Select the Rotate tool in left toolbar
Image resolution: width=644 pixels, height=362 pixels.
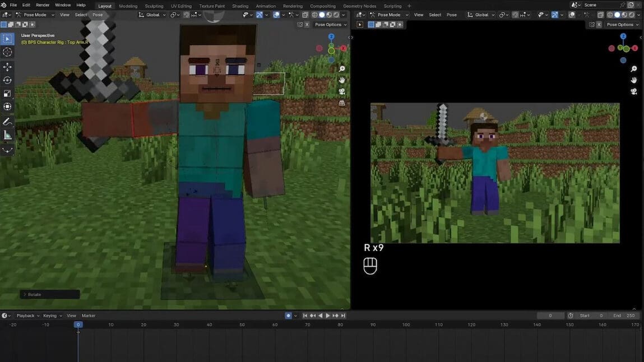[x=7, y=80]
